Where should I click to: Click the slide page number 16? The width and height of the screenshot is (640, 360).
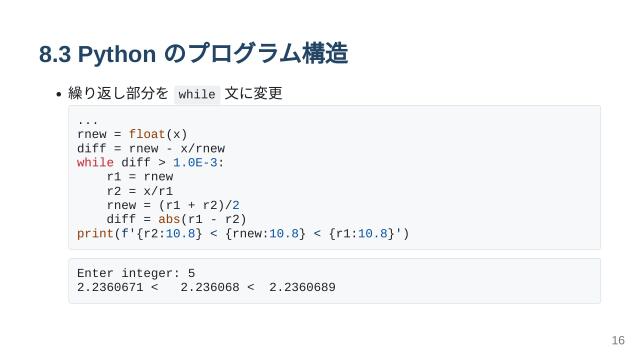[x=618, y=340]
